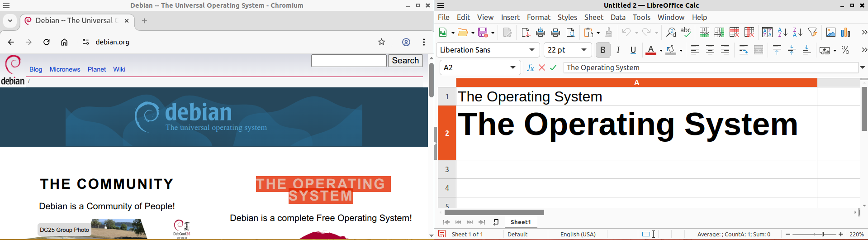Apply the red font color swatch
This screenshot has height=240, width=868.
(x=651, y=50)
